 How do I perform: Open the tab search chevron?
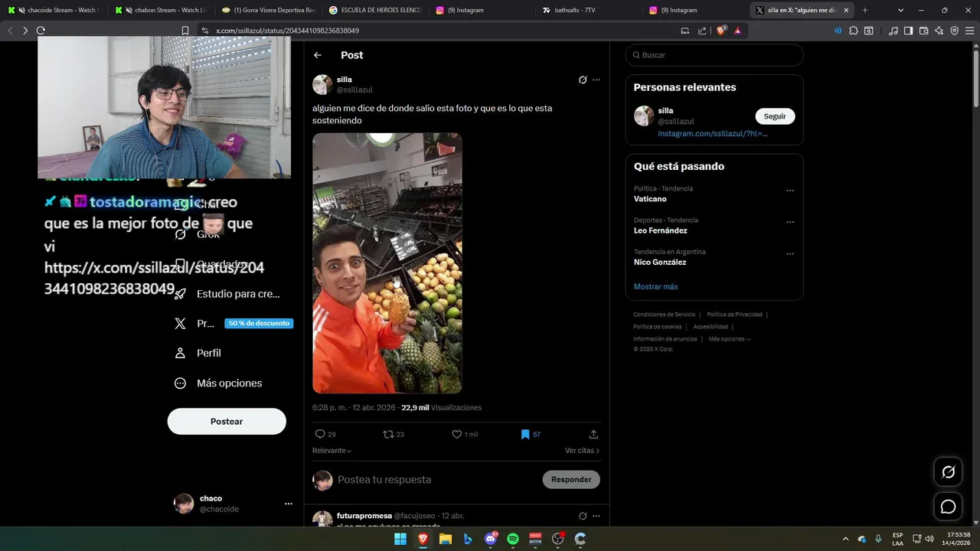point(900,10)
